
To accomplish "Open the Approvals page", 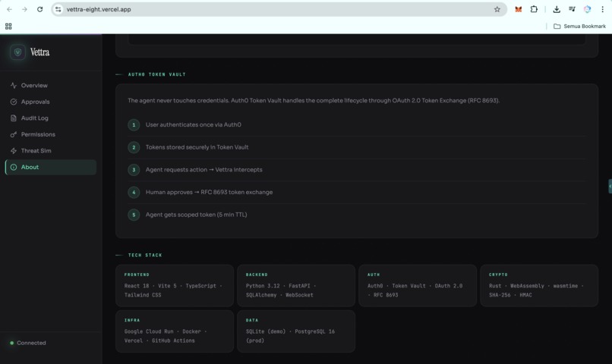I will pyautogui.click(x=51, y=102).
